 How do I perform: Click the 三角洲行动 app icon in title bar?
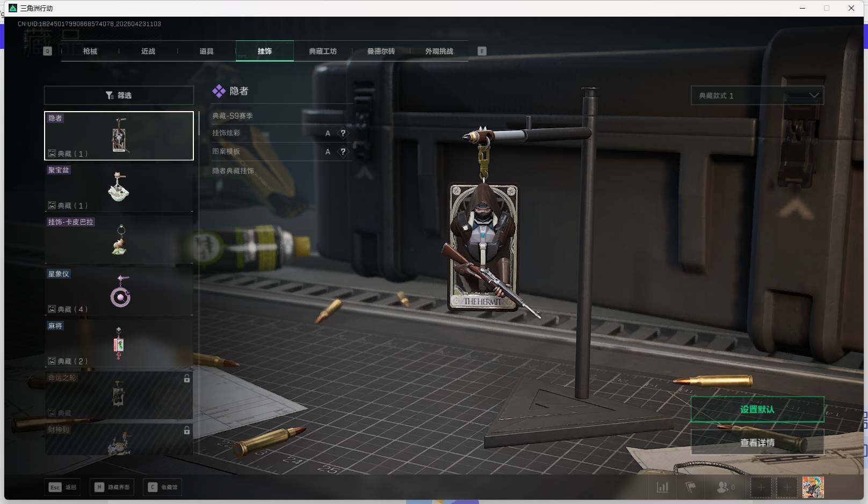(x=13, y=8)
